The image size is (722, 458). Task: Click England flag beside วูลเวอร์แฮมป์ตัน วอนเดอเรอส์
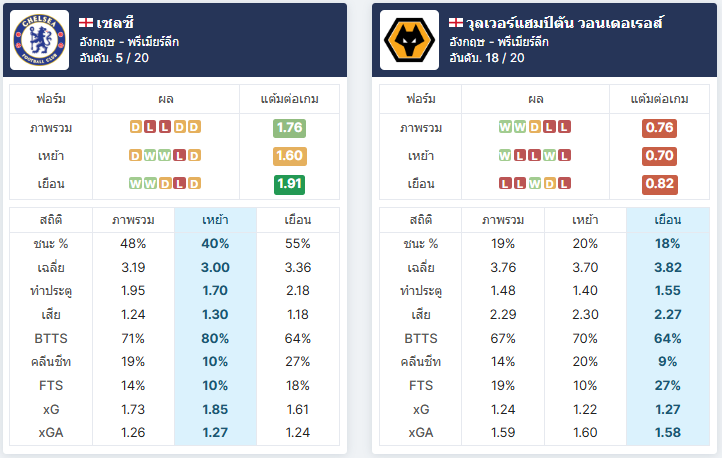456,23
